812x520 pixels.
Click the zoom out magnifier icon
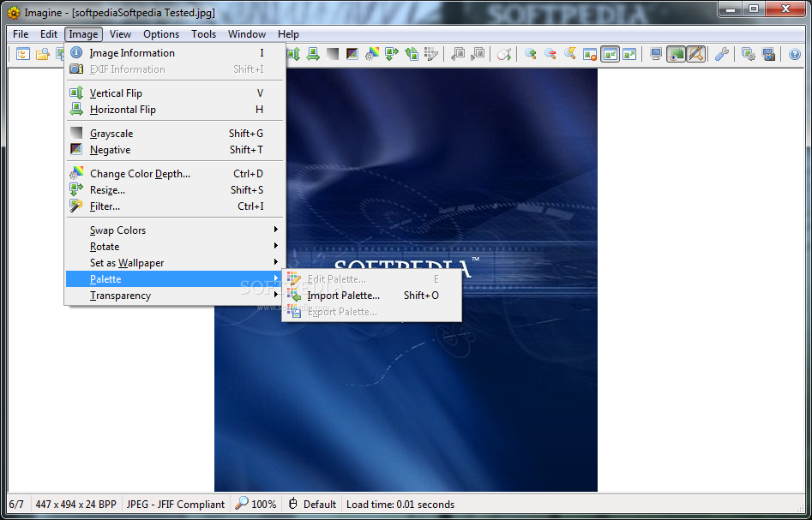pos(550,54)
